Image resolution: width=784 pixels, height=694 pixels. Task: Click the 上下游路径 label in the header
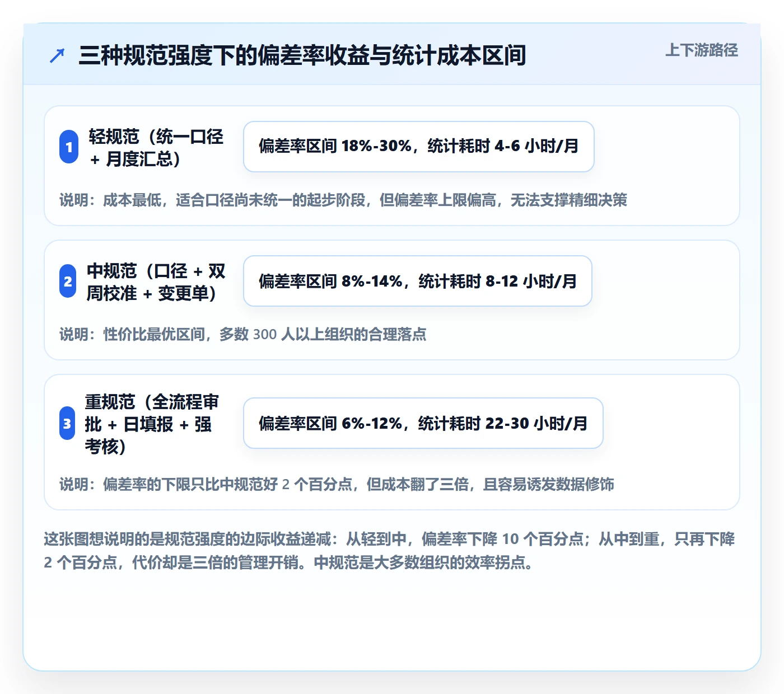pos(702,50)
